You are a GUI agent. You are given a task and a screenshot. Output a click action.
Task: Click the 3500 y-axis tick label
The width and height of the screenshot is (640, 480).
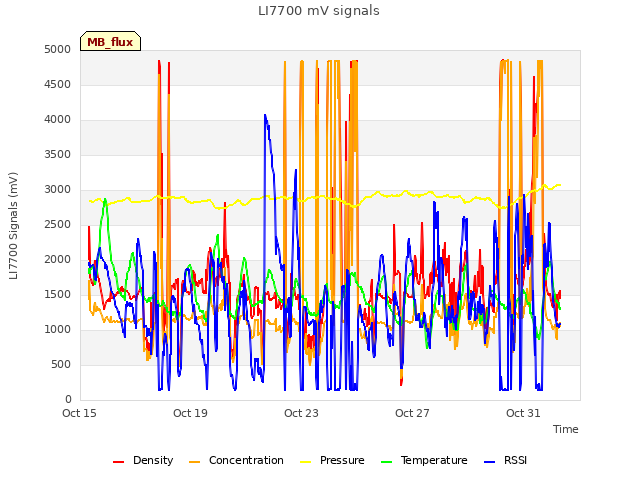tap(58, 155)
